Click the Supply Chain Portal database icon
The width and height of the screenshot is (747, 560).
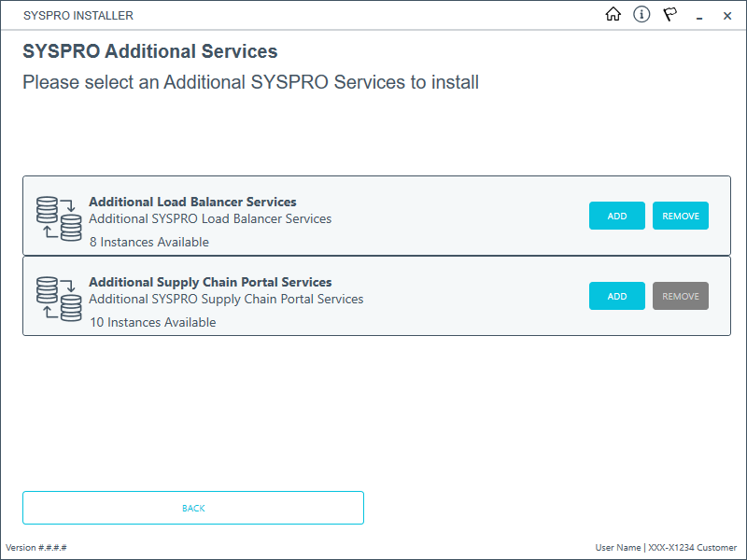(x=59, y=299)
